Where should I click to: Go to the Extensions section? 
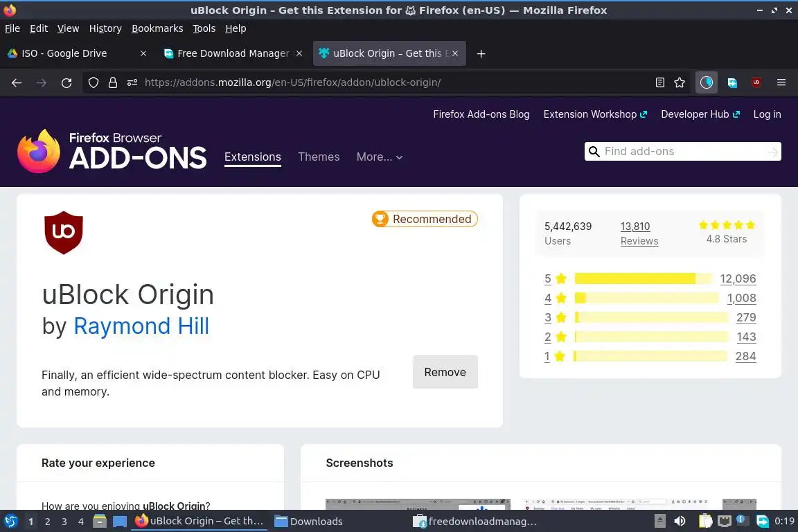(252, 157)
